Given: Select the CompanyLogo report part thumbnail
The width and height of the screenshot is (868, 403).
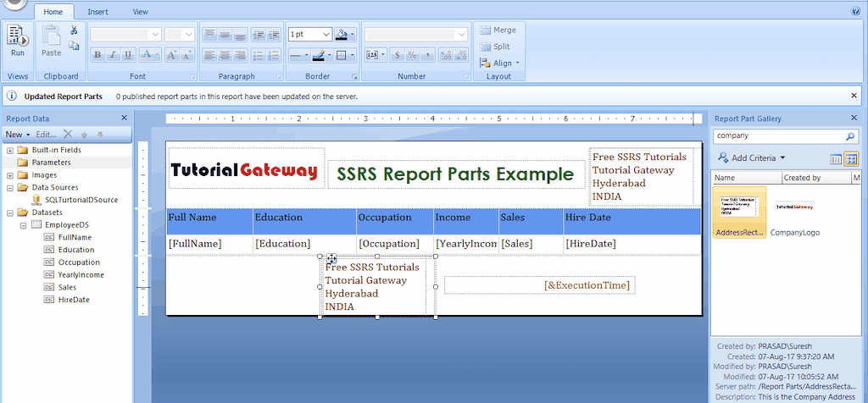Looking at the screenshot, I should pos(794,207).
